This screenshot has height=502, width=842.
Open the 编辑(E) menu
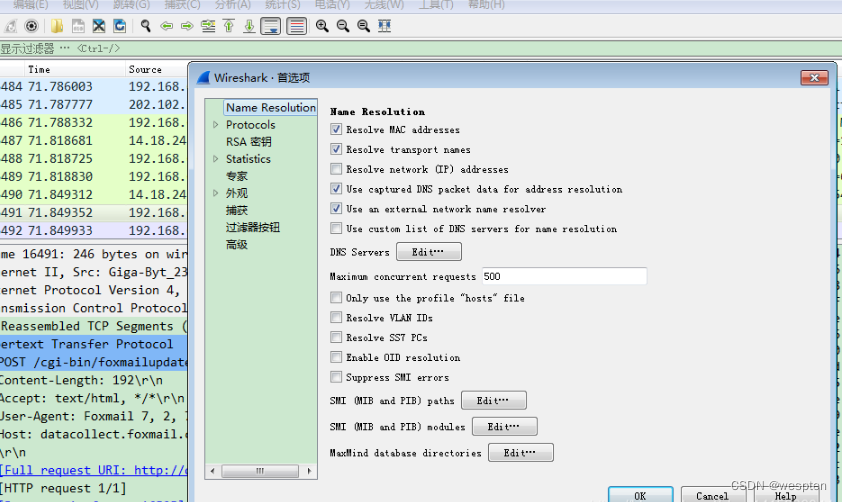pyautogui.click(x=31, y=5)
